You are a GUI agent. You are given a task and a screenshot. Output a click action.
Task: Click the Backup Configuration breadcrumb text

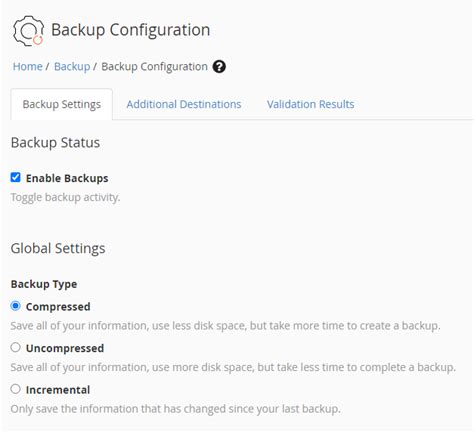pyautogui.click(x=154, y=67)
